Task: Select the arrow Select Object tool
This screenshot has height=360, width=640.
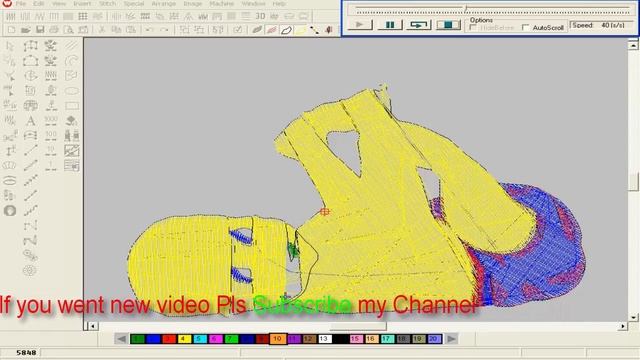Action: point(10,46)
